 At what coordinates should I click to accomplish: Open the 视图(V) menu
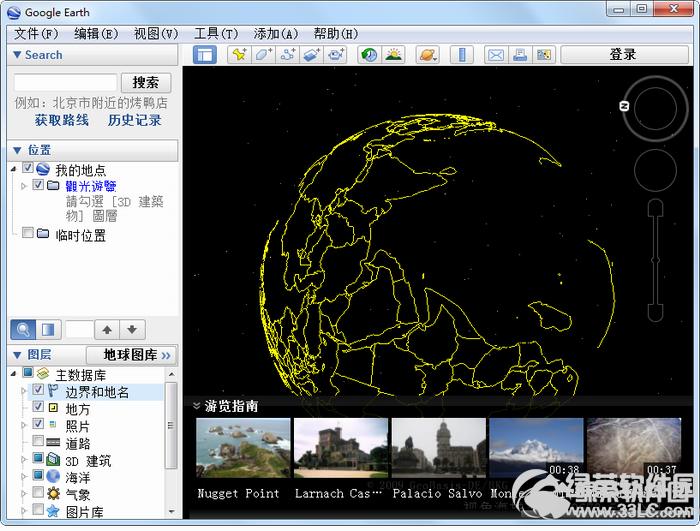(x=156, y=34)
